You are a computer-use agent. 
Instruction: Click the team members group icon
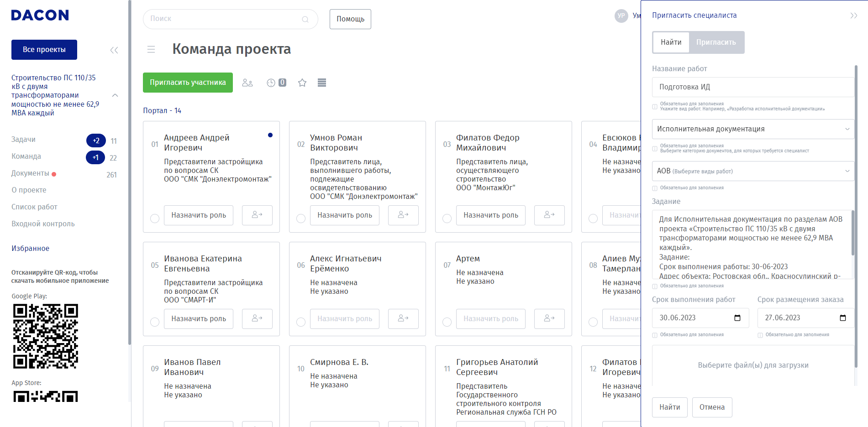coord(247,83)
